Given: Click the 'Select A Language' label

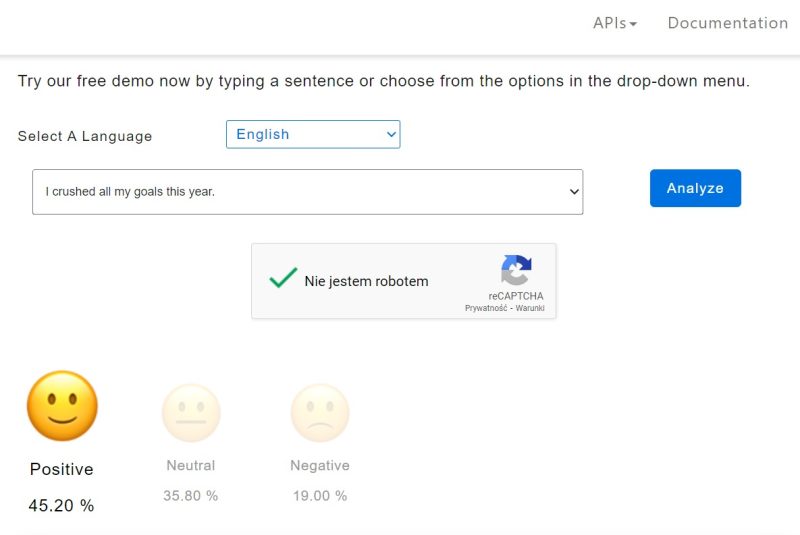Looking at the screenshot, I should point(85,136).
